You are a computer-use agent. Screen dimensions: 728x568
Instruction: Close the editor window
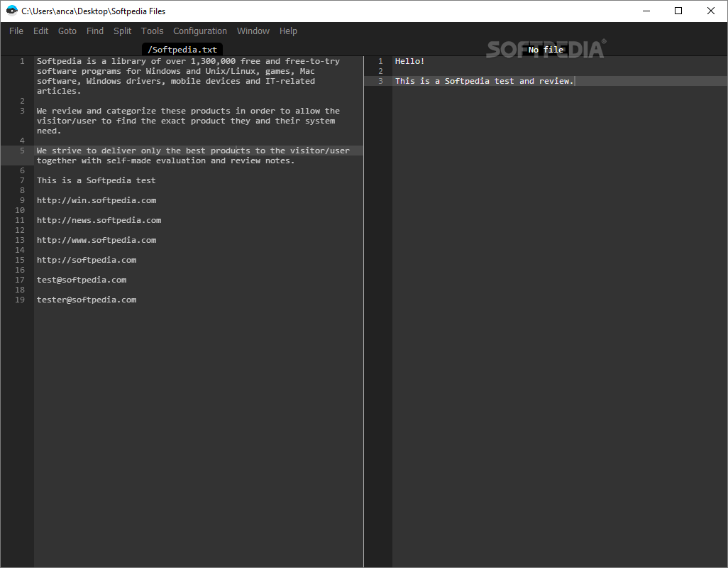(x=711, y=11)
